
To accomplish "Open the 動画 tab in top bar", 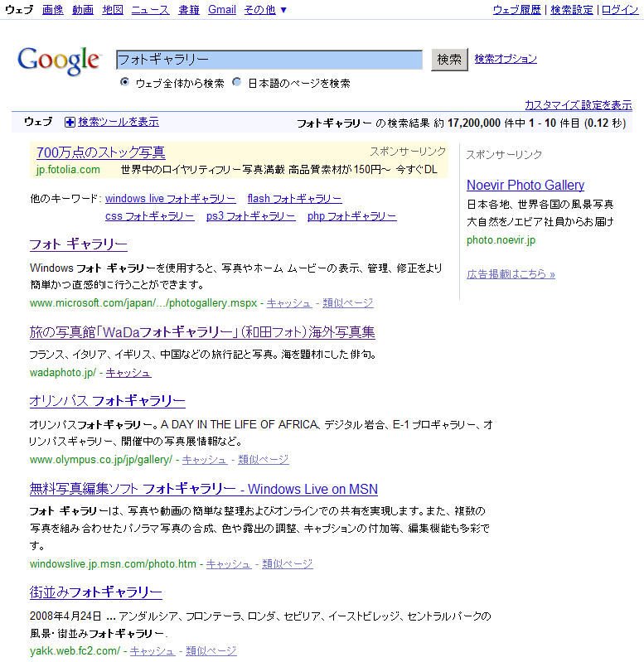I will (x=83, y=10).
